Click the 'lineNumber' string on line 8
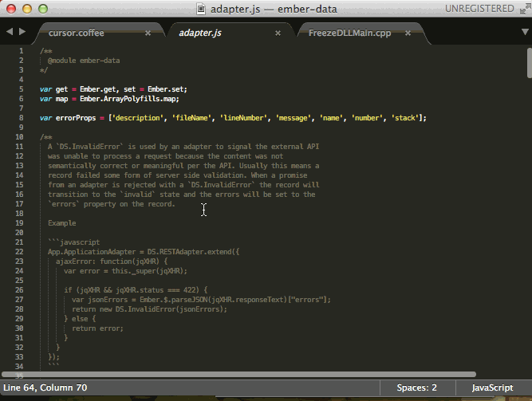The image size is (532, 401). tap(243, 118)
